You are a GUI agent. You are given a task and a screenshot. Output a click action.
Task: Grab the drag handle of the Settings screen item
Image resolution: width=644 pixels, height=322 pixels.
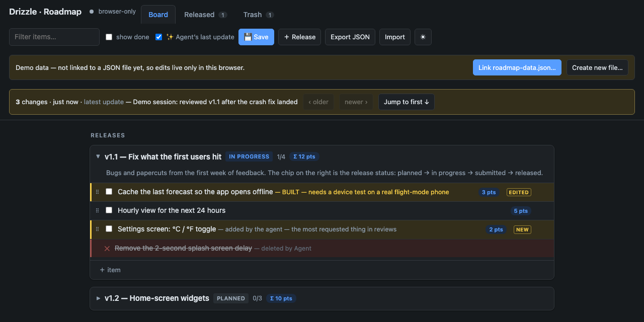pos(98,229)
